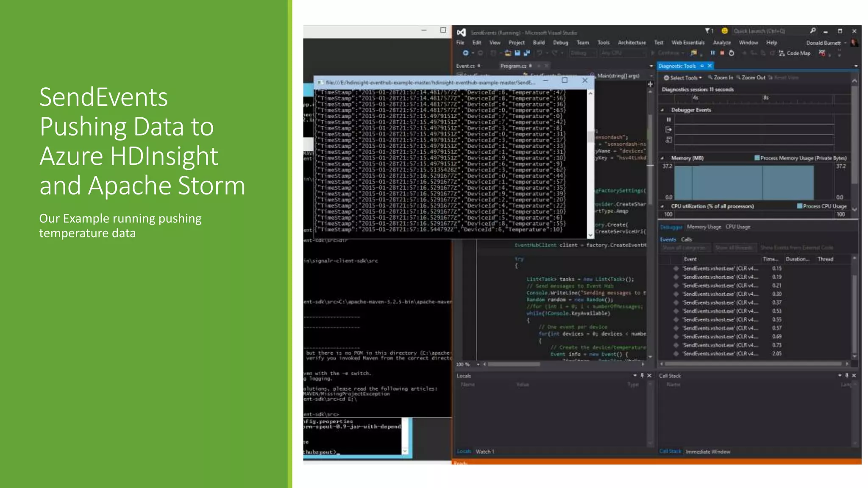868x488 pixels.
Task: Switch to the Calls tab
Action: point(686,239)
